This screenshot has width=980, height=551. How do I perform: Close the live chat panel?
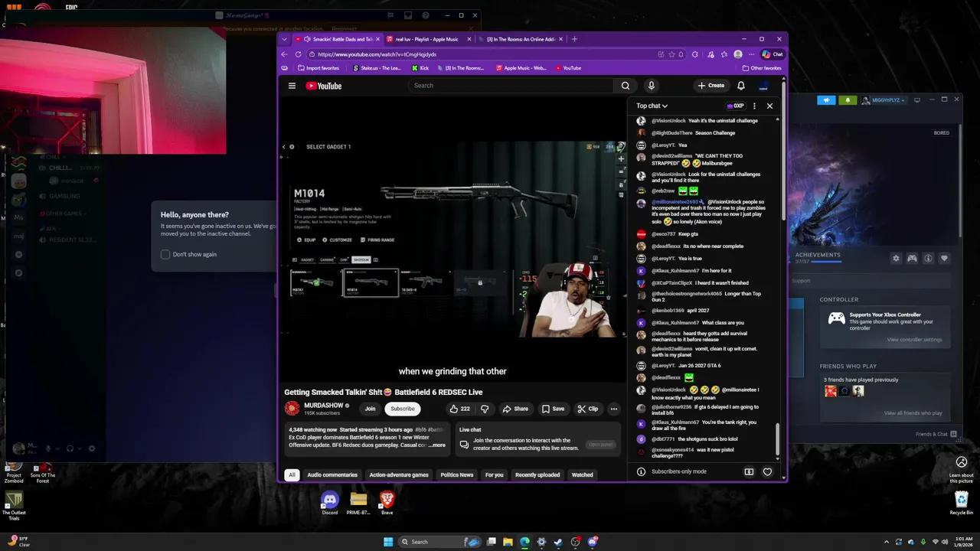pyautogui.click(x=769, y=106)
